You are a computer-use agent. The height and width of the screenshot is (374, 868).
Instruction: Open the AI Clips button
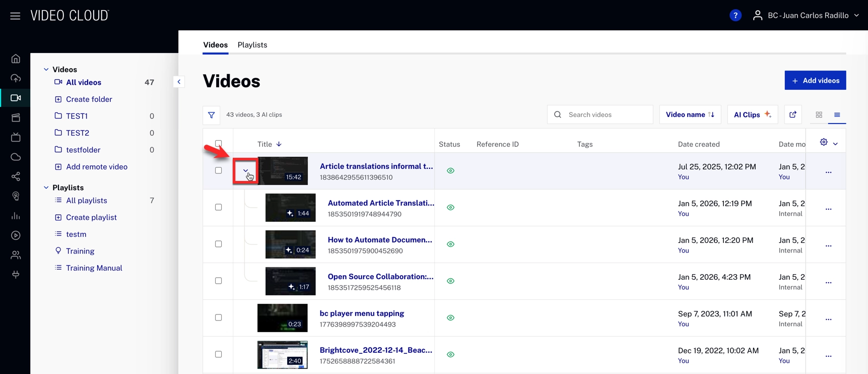tap(752, 115)
